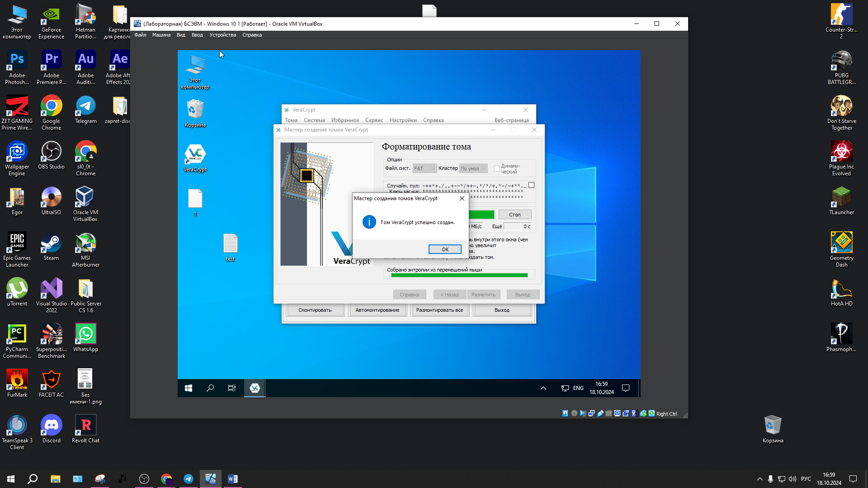Open OBS Studio desktop icon
The width and height of the screenshot is (868, 488).
pos(51,155)
